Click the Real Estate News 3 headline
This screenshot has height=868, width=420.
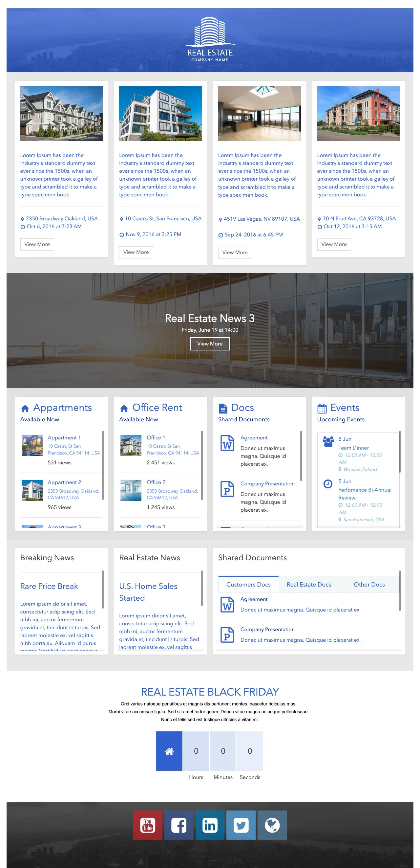(x=210, y=318)
